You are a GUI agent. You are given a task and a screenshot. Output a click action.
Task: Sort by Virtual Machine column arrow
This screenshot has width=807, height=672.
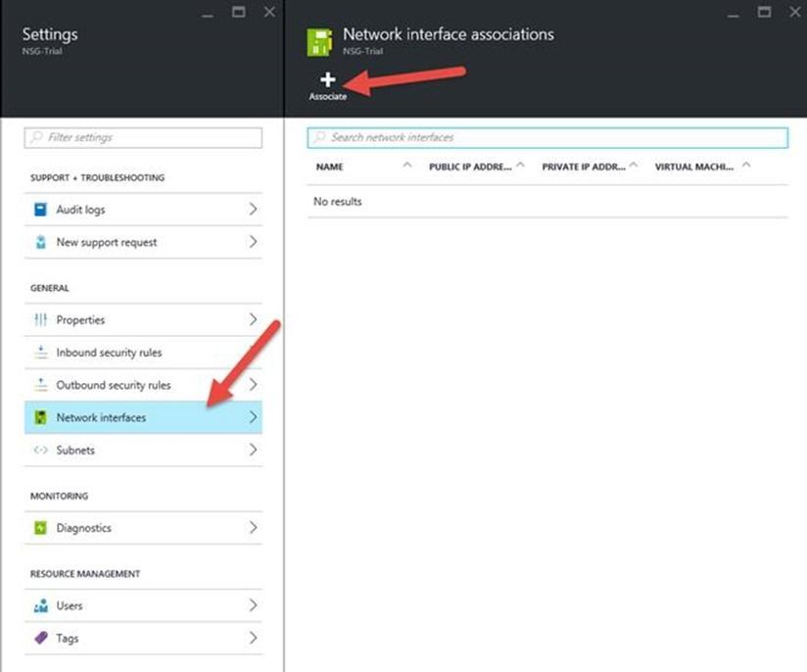[746, 165]
